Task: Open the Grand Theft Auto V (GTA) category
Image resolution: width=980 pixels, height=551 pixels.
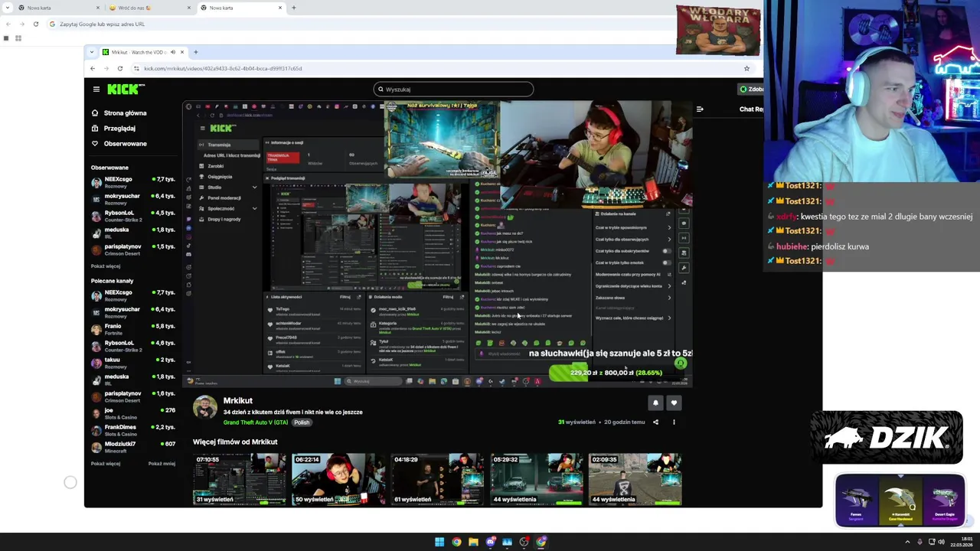Action: coord(256,422)
